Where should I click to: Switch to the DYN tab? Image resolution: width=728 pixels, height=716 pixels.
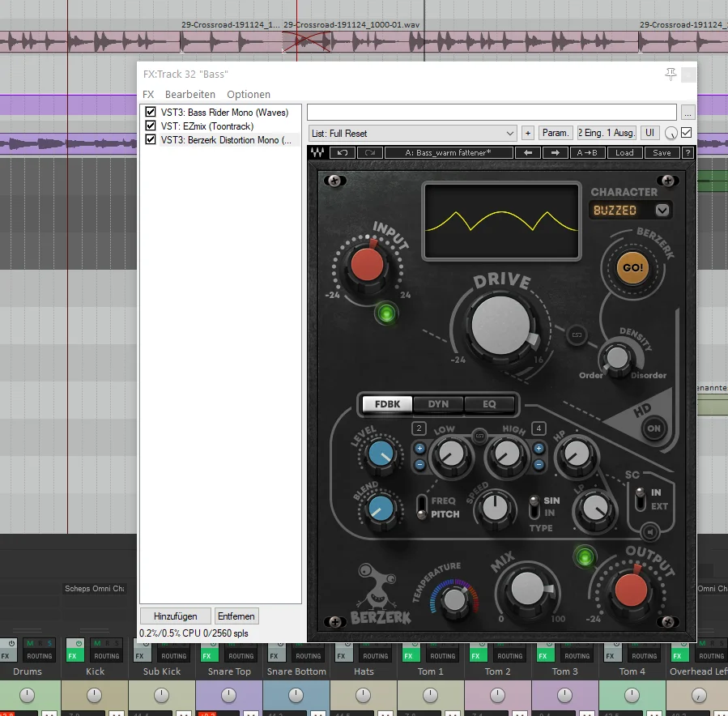(438, 404)
